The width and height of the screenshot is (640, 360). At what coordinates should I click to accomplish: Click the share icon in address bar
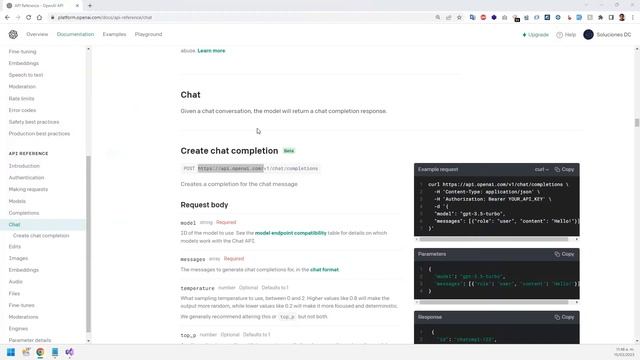coord(449,18)
